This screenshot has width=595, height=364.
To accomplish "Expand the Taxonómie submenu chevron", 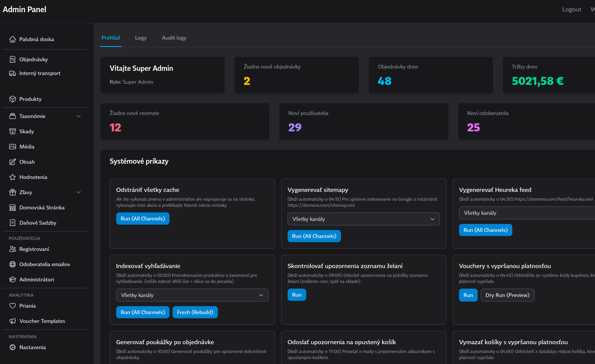I will (x=78, y=116).
